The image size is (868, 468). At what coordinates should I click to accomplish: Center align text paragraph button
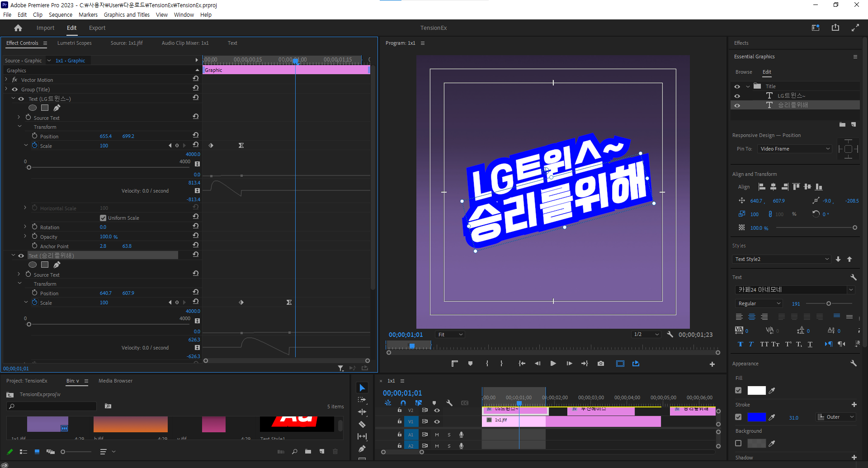pos(752,317)
